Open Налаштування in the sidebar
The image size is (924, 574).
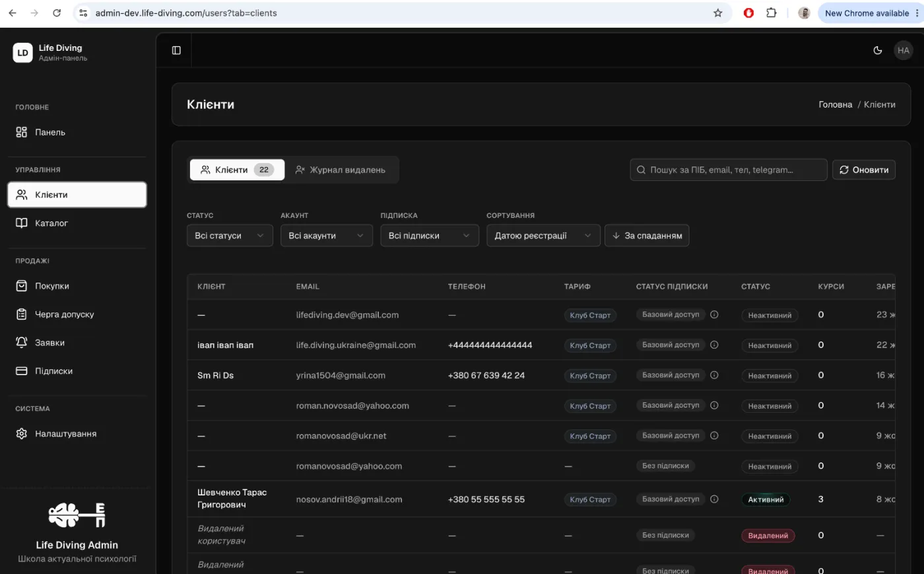point(77,434)
